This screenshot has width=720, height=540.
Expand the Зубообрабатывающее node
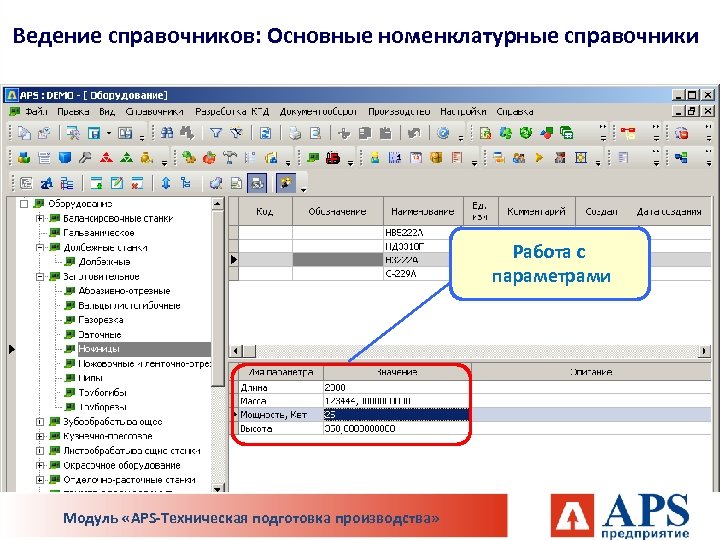pyautogui.click(x=40, y=422)
